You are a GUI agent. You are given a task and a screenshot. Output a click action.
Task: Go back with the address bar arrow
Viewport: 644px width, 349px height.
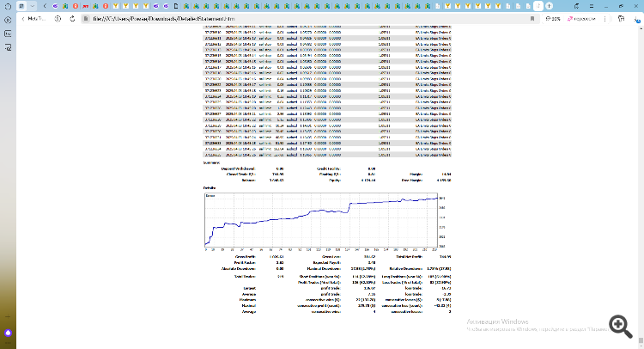point(23,19)
